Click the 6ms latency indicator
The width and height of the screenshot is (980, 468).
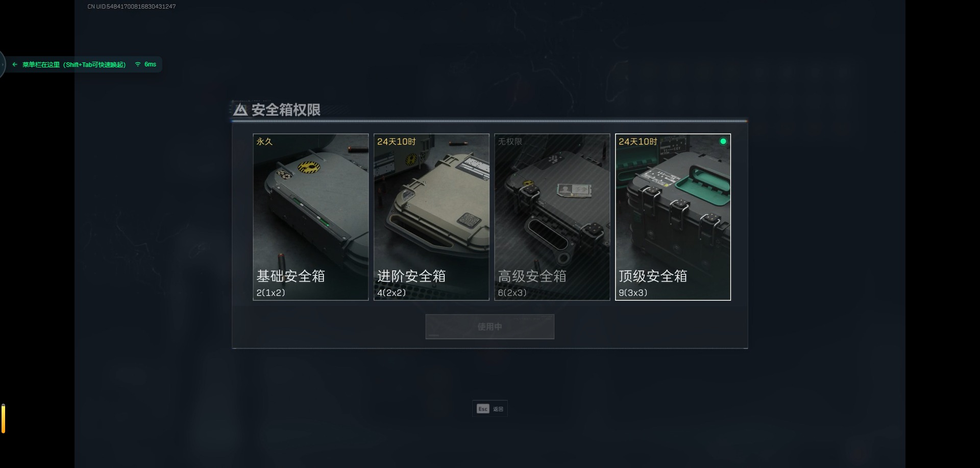[x=150, y=64]
